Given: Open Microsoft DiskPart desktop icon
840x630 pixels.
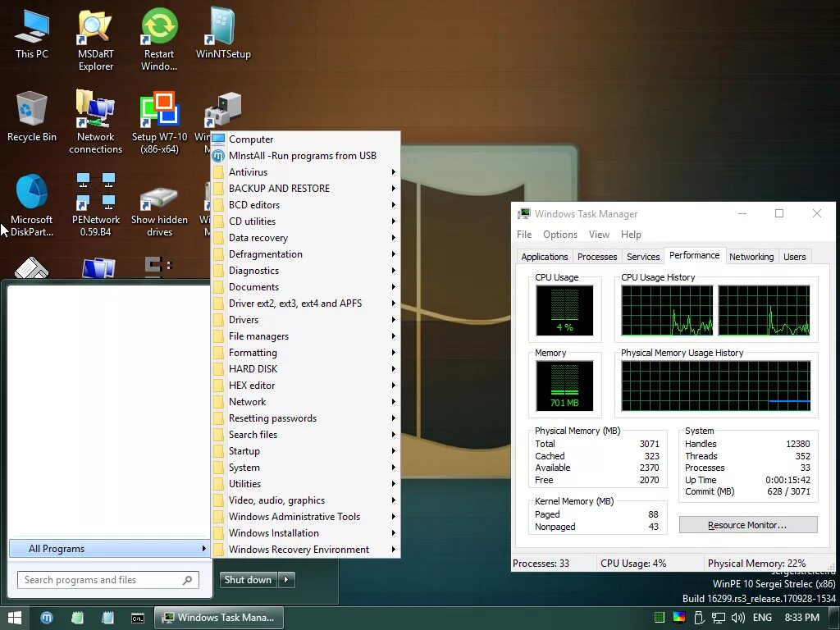Looking at the screenshot, I should (x=32, y=205).
